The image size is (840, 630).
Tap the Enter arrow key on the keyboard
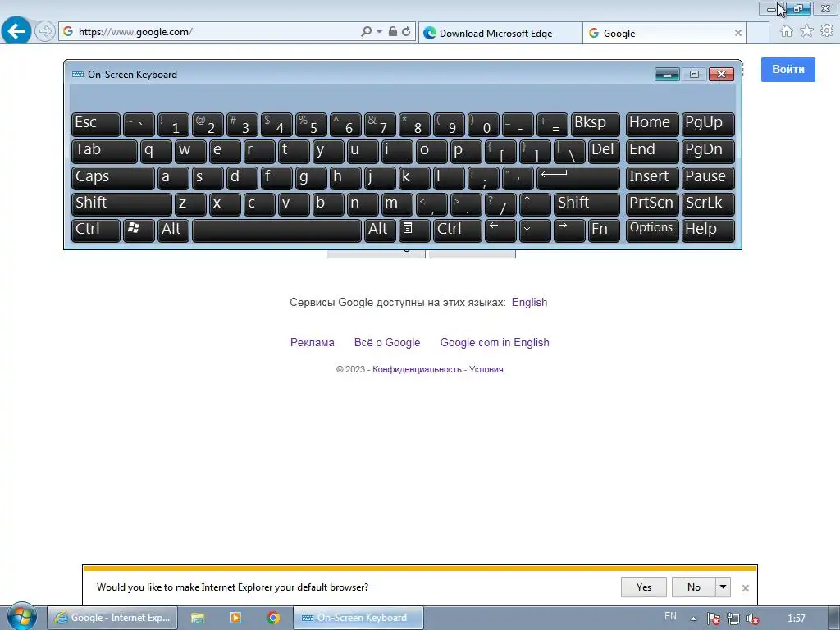[578, 178]
